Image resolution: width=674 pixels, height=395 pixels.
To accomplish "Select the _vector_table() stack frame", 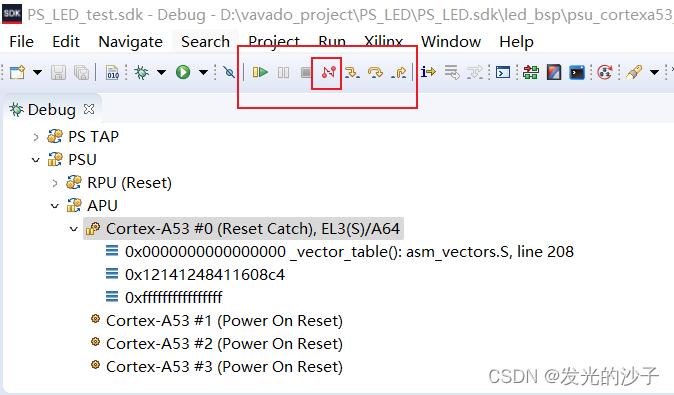I will pos(339,251).
